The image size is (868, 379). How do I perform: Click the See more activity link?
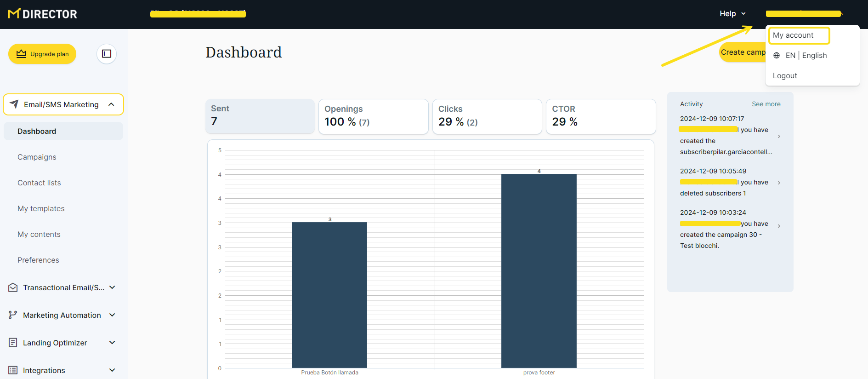(x=766, y=104)
